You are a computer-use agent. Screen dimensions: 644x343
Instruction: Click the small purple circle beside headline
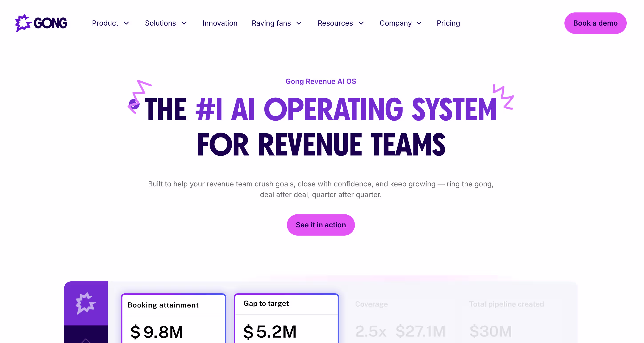(x=134, y=104)
